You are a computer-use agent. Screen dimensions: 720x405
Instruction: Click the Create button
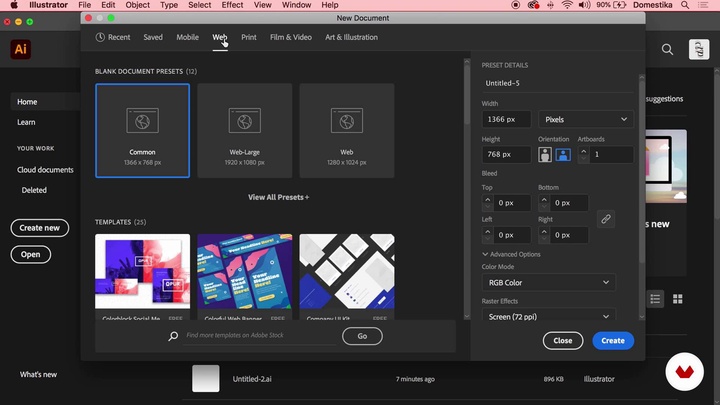pyautogui.click(x=612, y=341)
